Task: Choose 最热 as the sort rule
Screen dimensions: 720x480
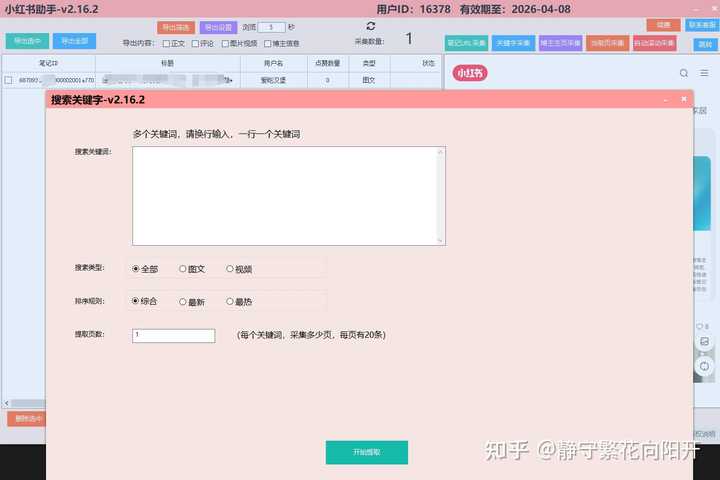Action: click(x=230, y=301)
